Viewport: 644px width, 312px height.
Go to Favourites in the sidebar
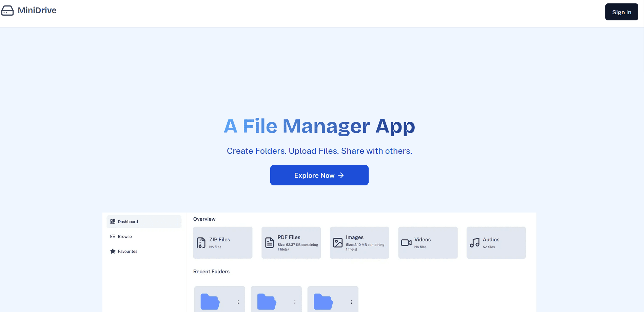coord(128,252)
